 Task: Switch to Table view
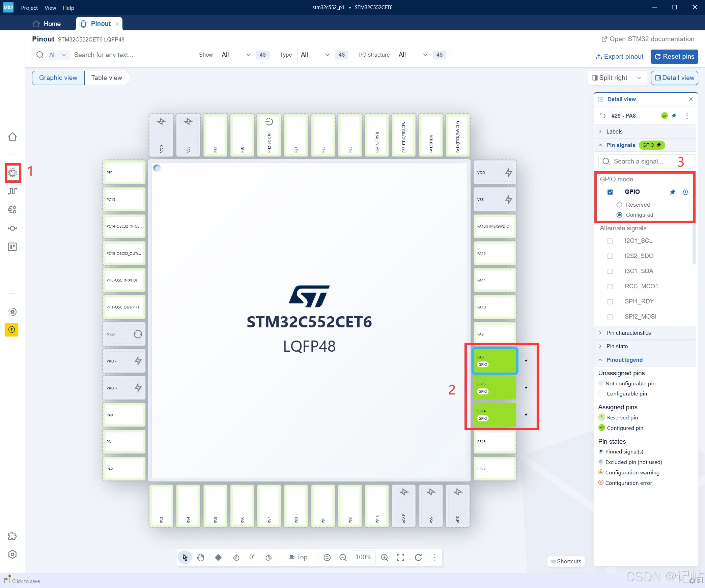(x=107, y=78)
